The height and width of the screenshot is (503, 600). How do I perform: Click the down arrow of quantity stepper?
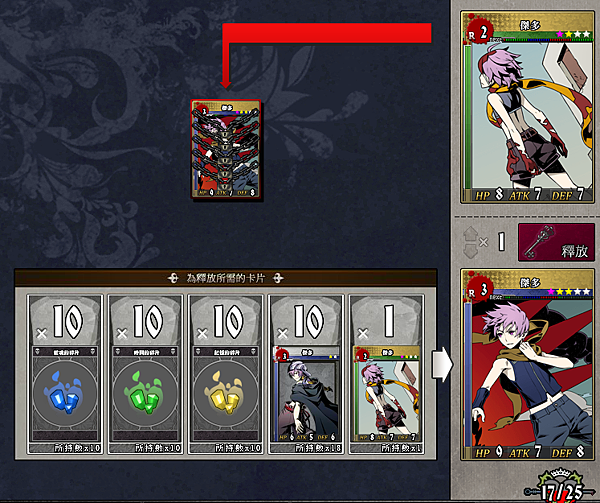[470, 251]
